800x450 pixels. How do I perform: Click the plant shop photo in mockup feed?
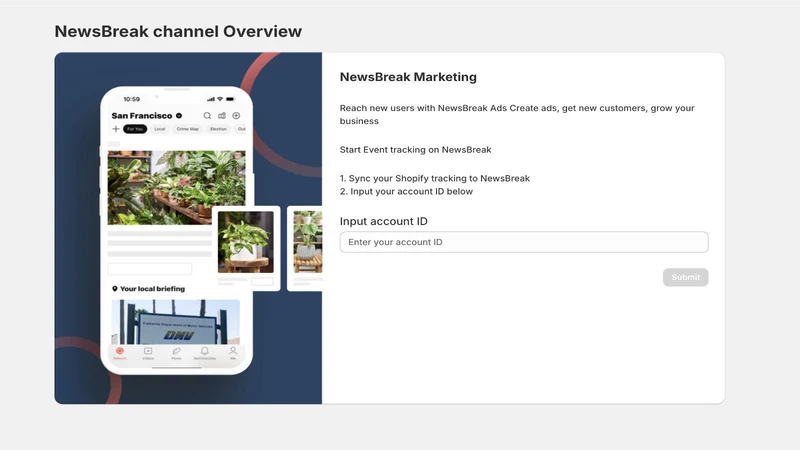(176, 187)
